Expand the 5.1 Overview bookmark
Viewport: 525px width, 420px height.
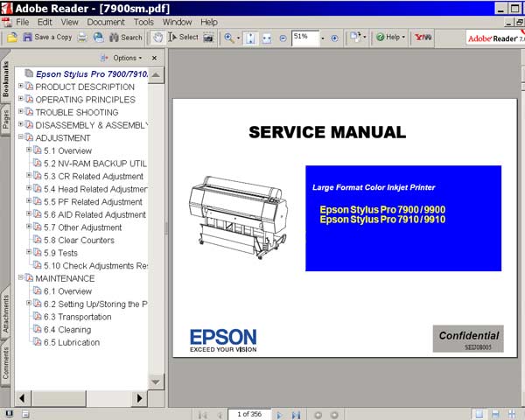29,150
